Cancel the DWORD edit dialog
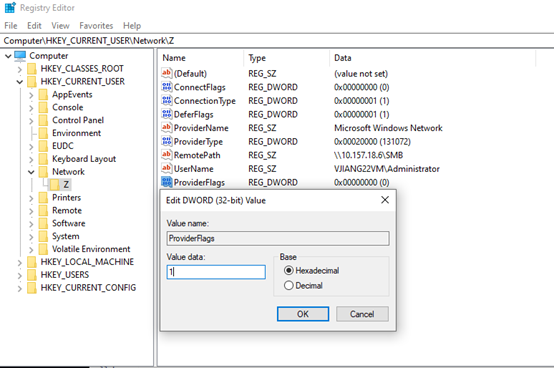Screen dimensions: 554x368 coord(362,314)
